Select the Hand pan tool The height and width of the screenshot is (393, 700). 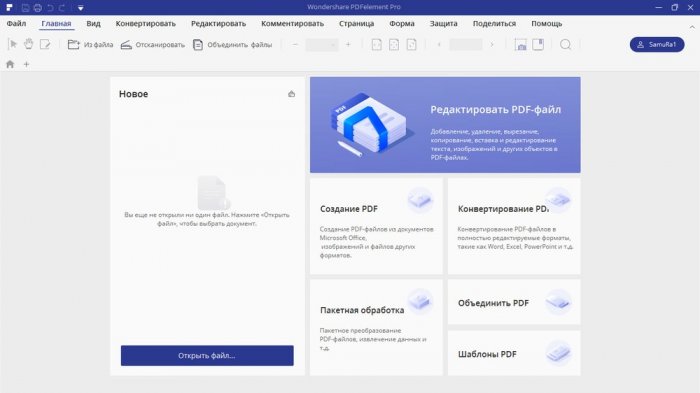coord(29,44)
